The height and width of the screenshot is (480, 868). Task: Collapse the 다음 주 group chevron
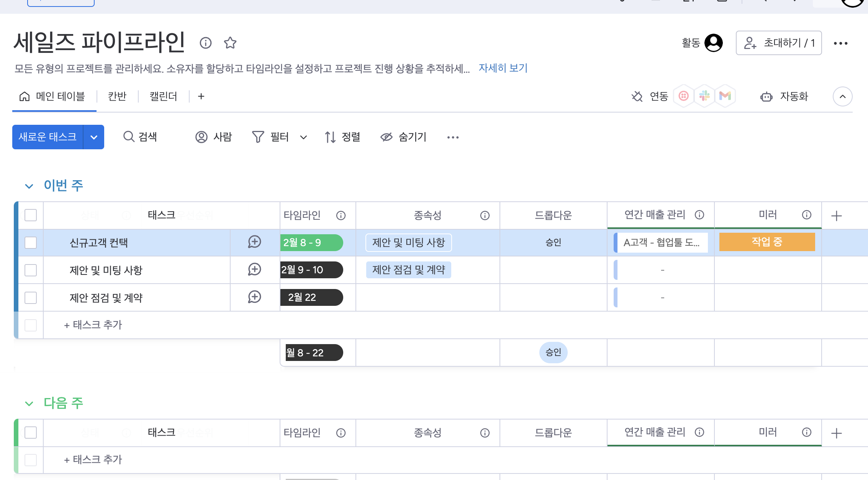29,404
